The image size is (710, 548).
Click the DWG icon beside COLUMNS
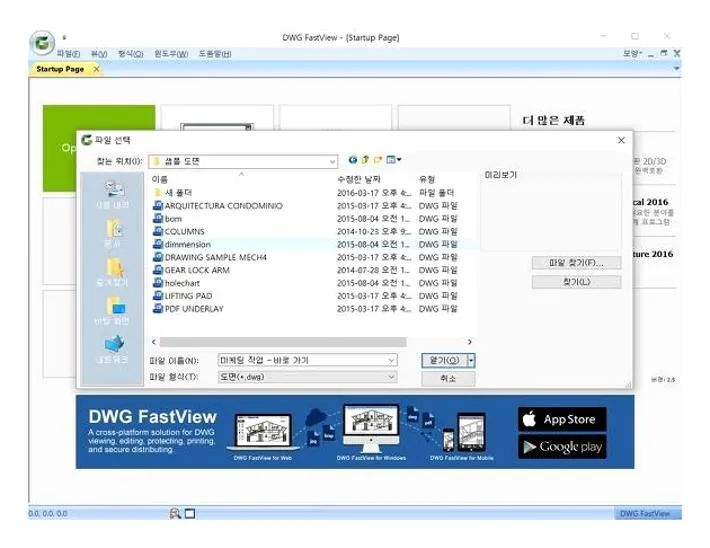coord(158,231)
